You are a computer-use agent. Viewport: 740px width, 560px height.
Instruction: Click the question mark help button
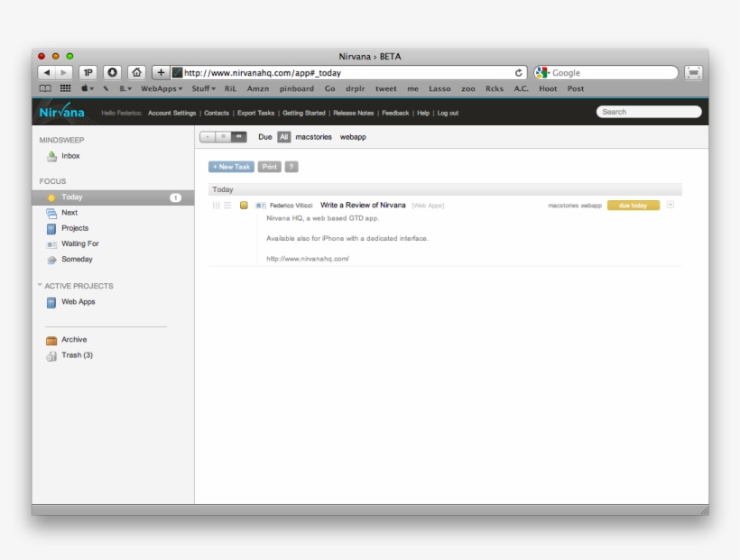tap(291, 167)
